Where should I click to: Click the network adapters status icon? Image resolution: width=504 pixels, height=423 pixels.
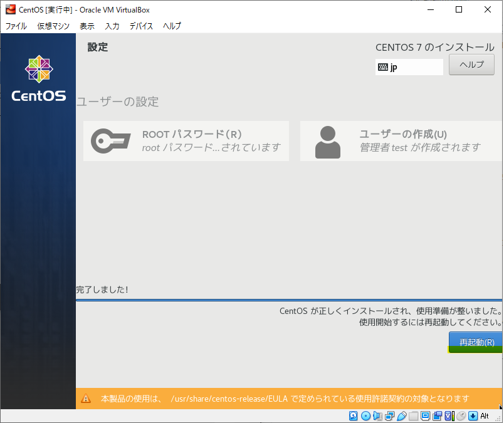[x=389, y=416]
